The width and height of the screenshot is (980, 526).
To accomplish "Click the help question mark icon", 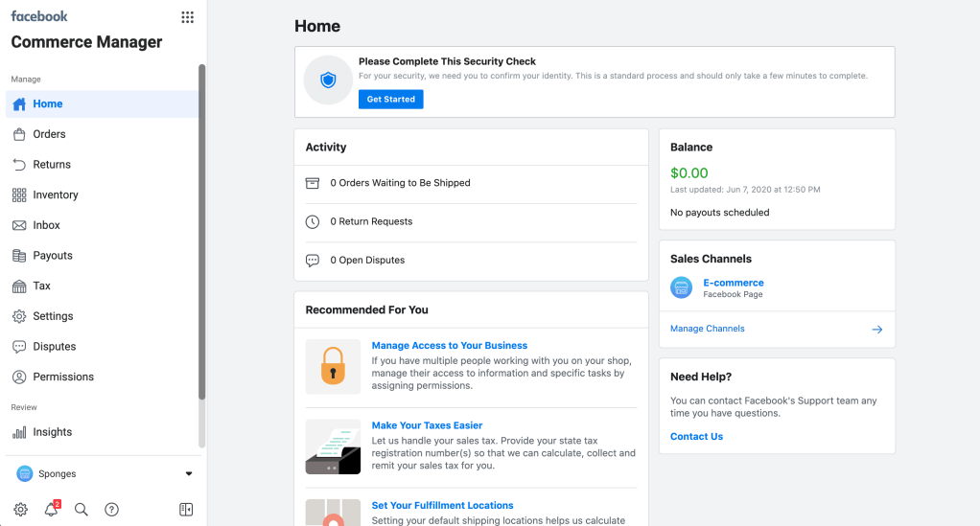I will [x=111, y=510].
